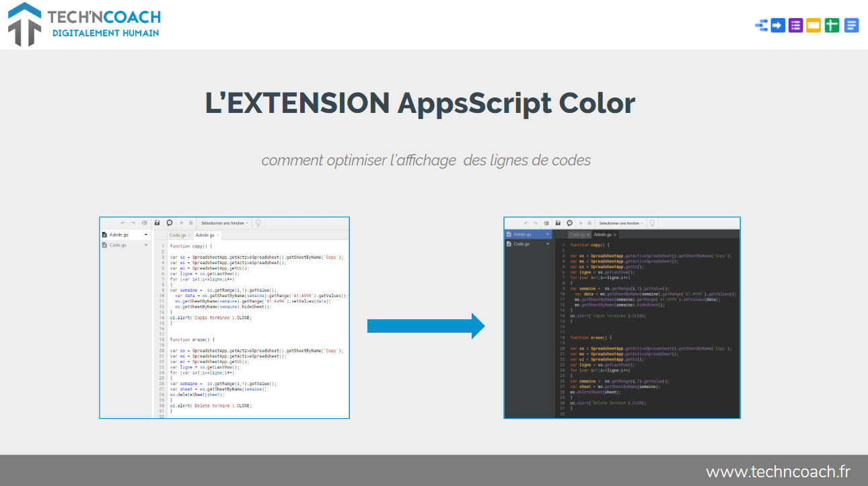
Task: Click the Undo arrow in the dark editor toolbar
Action: point(528,222)
